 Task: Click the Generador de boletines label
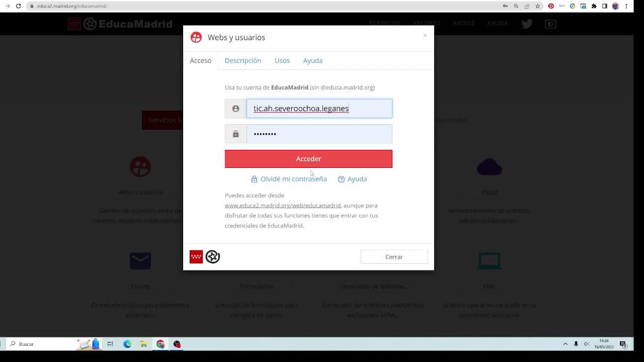(373, 286)
